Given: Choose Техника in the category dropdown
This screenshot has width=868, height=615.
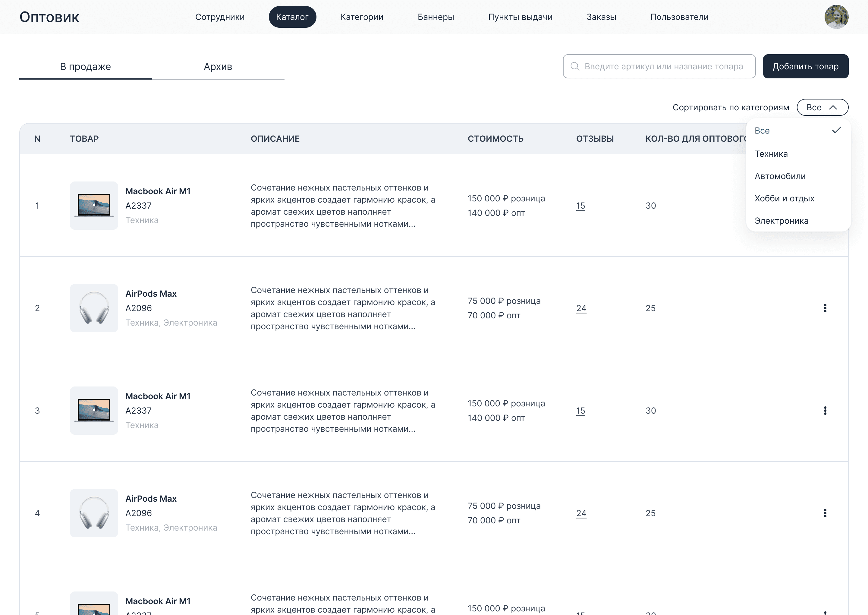Looking at the screenshot, I should click(798, 154).
